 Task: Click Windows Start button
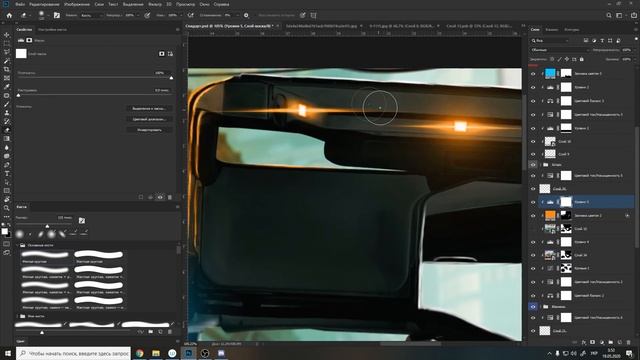click(8, 353)
